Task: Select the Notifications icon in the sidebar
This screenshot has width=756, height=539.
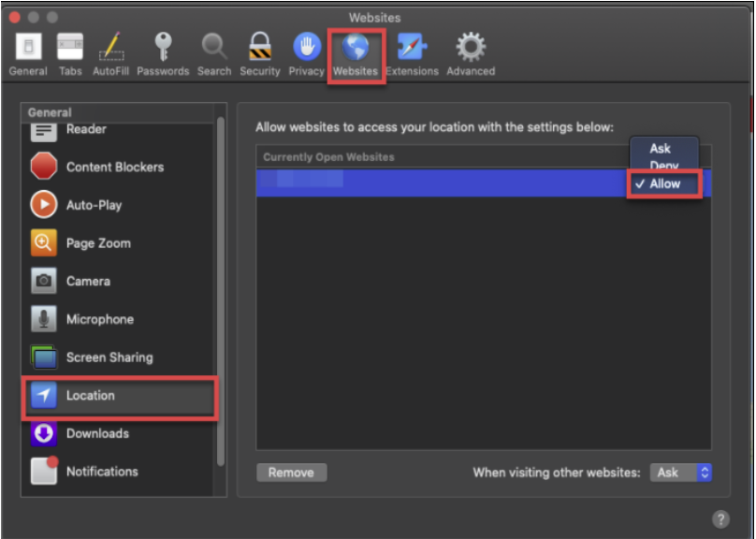Action: pos(44,470)
